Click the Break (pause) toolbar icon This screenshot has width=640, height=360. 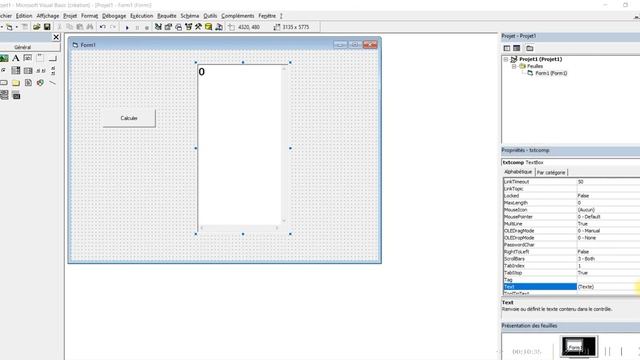coord(137,27)
